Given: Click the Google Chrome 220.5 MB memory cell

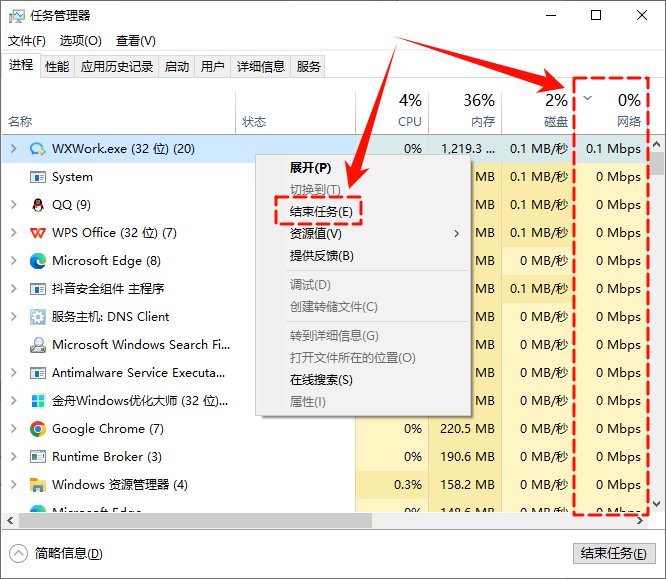Looking at the screenshot, I should 465,429.
